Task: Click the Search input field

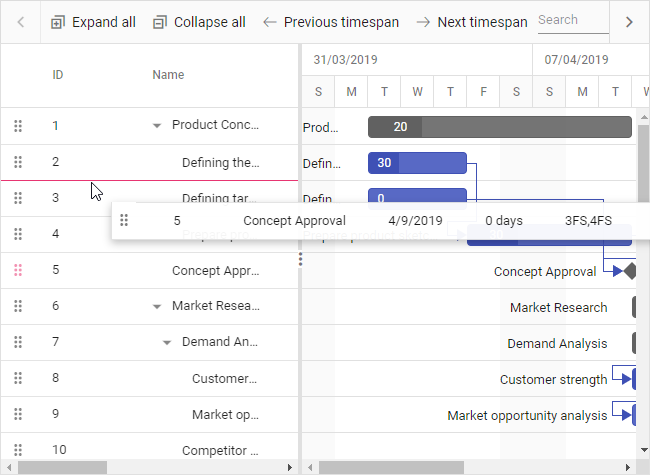Action: [x=570, y=20]
